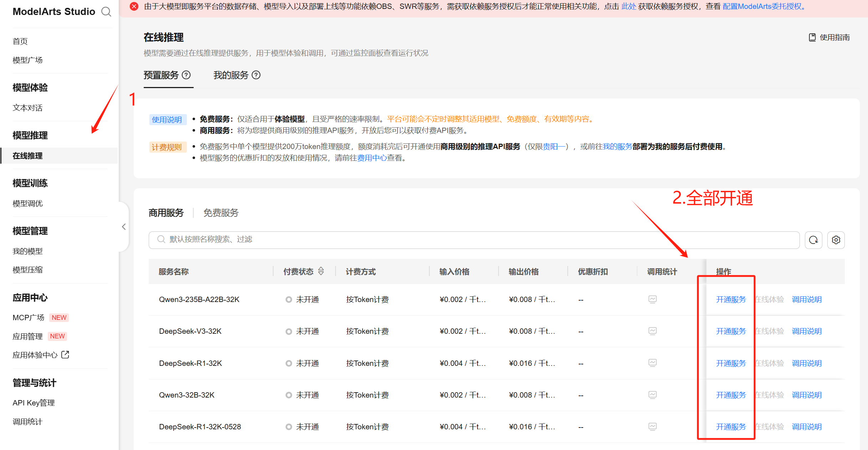Click the help icon beside 预置服务
Viewport: 868px width, 450px height.
(186, 75)
